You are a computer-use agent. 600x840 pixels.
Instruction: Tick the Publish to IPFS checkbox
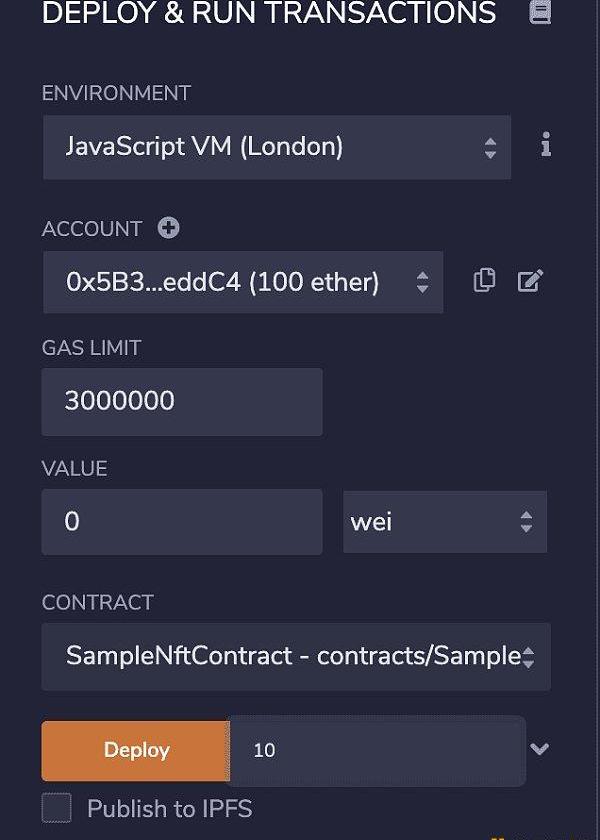pos(56,807)
